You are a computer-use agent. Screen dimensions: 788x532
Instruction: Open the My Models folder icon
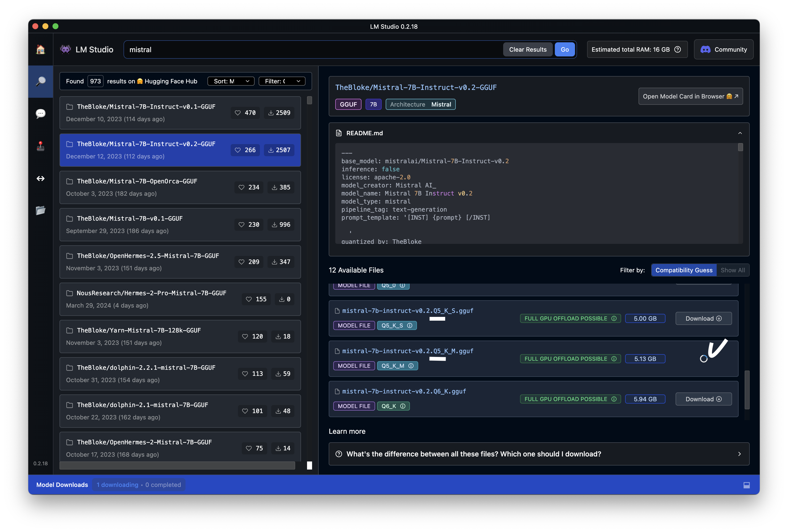coord(40,210)
